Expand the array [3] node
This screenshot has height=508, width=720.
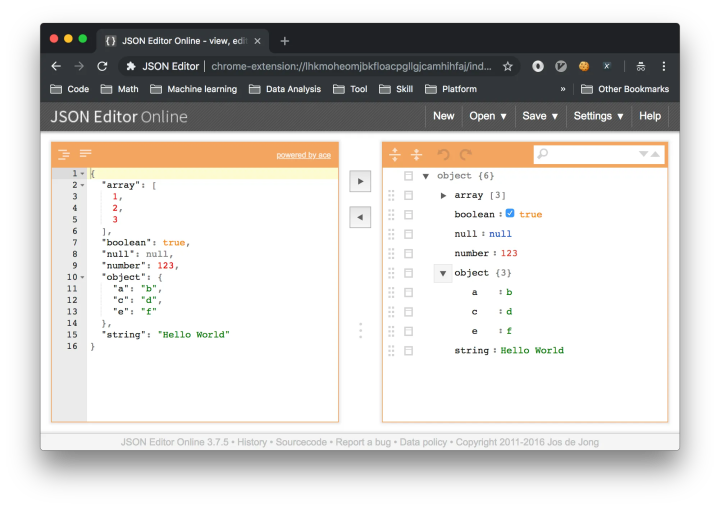click(x=443, y=196)
